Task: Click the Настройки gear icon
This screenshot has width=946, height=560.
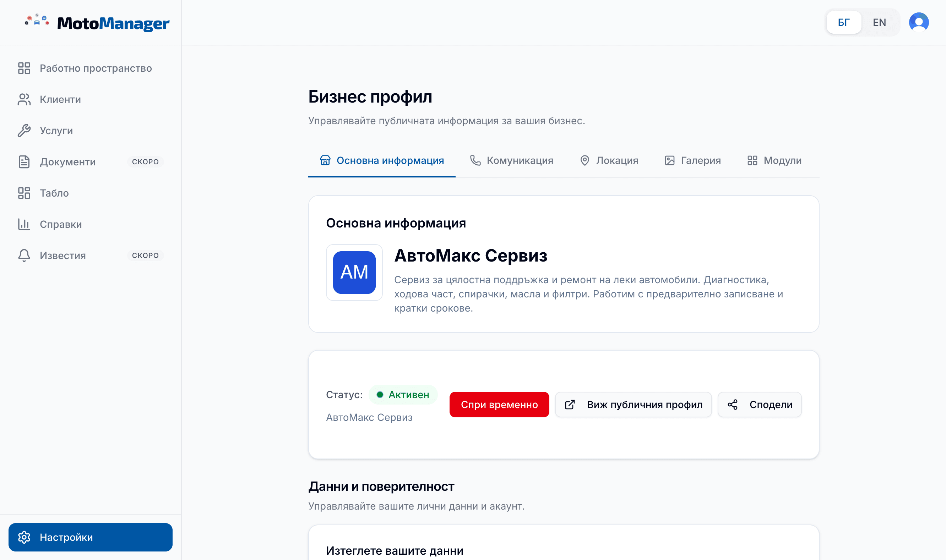Action: point(24,537)
